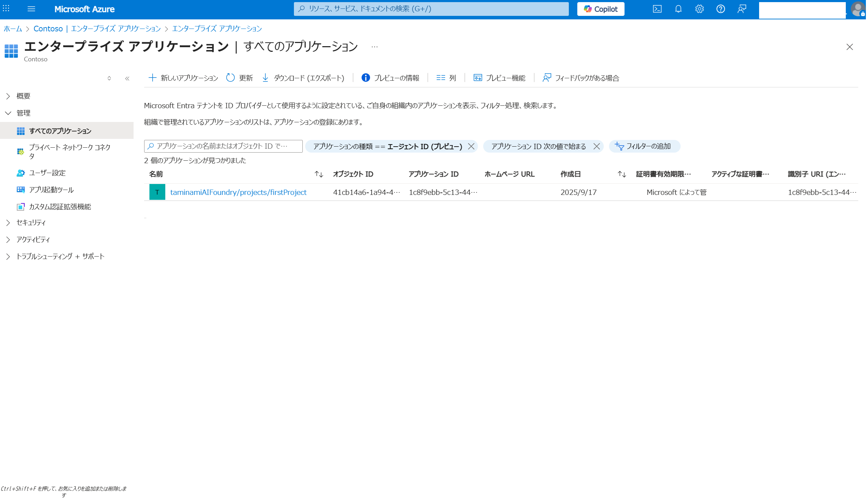Collapse the 管理 section in sidebar

[x=8, y=113]
